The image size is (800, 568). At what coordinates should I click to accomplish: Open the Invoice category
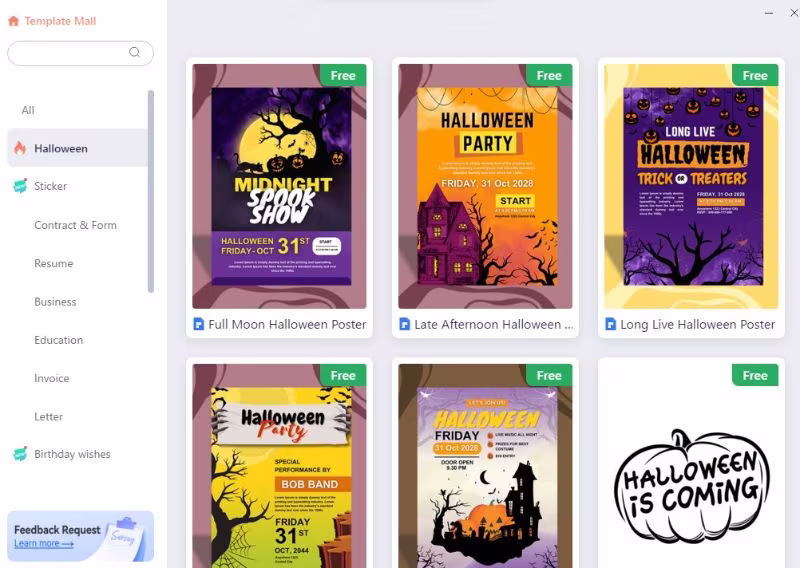52,378
